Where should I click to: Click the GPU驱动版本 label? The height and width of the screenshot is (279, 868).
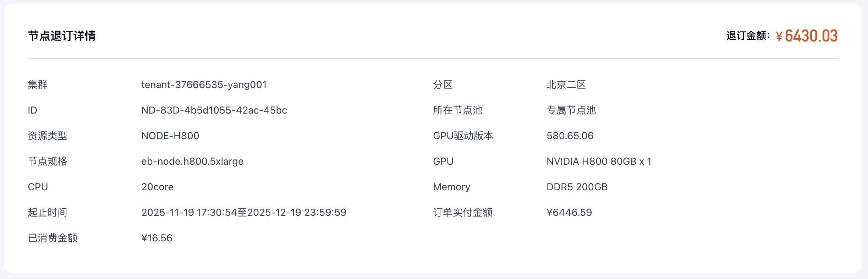pos(463,136)
